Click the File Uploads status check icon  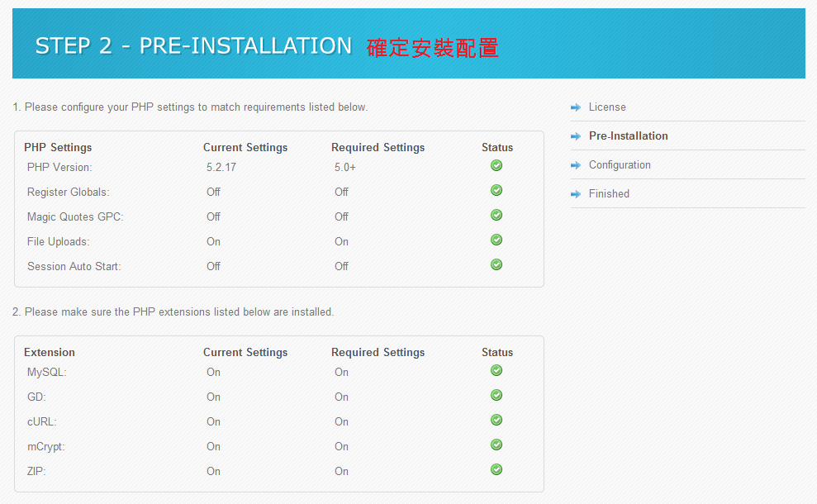496,240
